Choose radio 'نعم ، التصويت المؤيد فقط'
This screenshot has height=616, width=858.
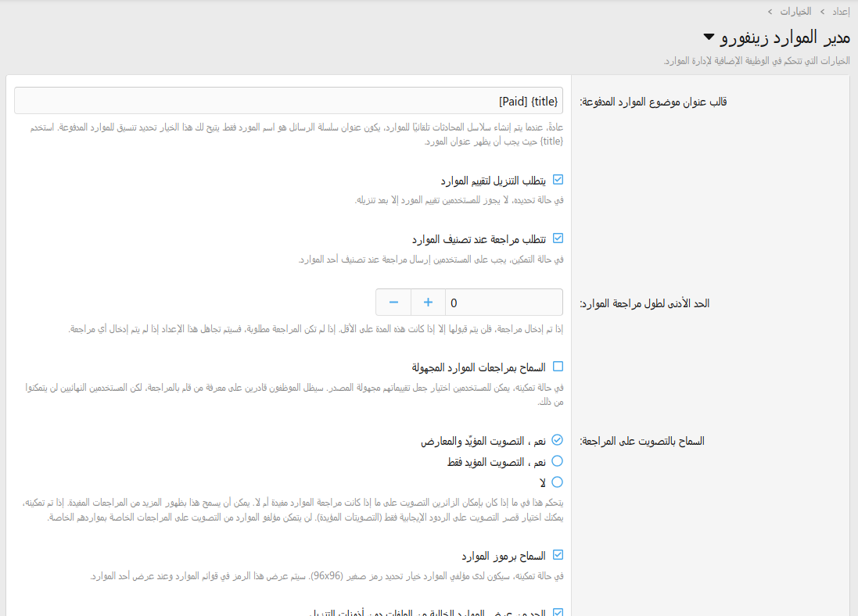point(558,461)
